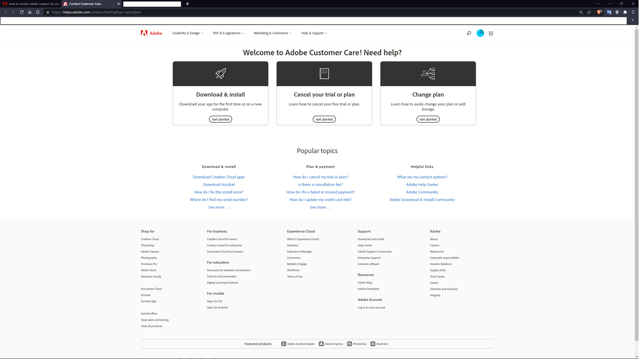The height and width of the screenshot is (359, 644).
Task: Click the Brave shields icon
Action: (599, 12)
